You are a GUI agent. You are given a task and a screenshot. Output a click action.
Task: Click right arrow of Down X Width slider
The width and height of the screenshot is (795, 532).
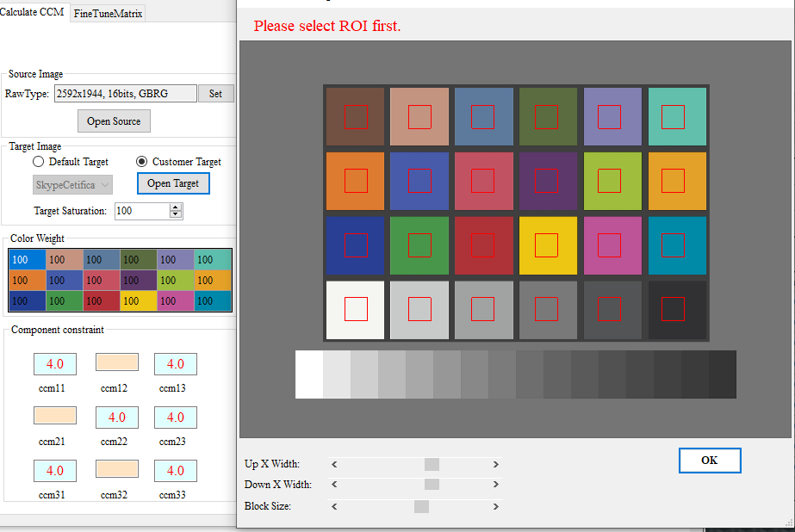[496, 486]
